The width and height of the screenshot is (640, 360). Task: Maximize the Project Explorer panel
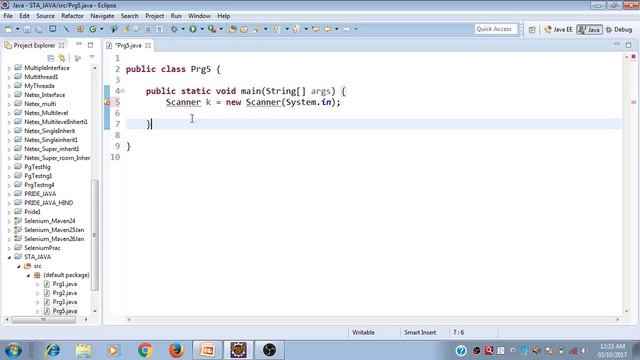point(91,45)
